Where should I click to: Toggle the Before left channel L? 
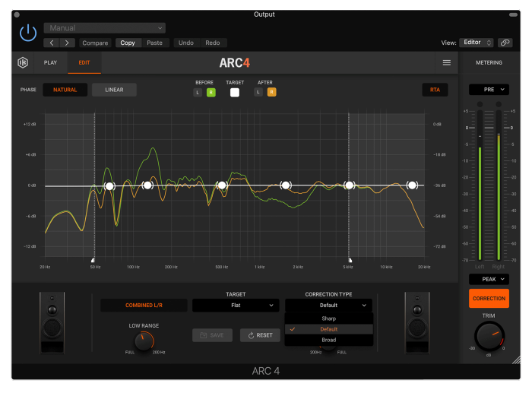tap(198, 92)
